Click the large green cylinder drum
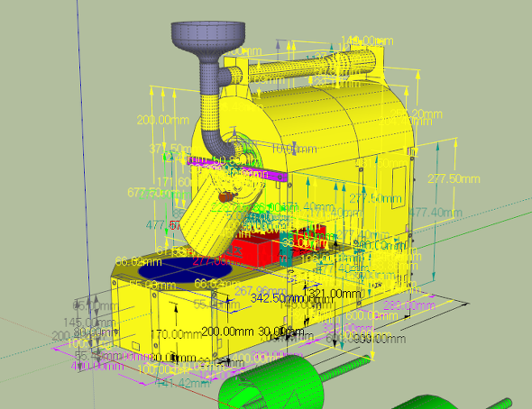This screenshot has height=409, width=532. click(271, 383)
